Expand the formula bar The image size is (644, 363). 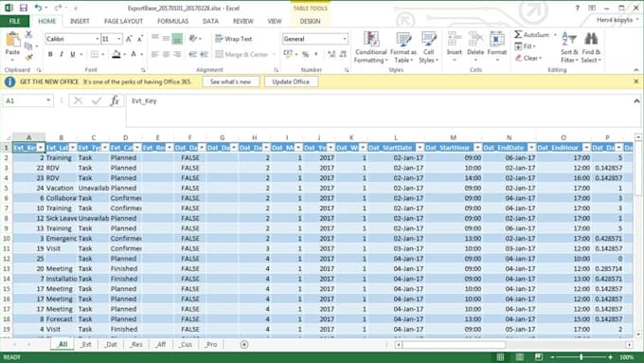636,100
